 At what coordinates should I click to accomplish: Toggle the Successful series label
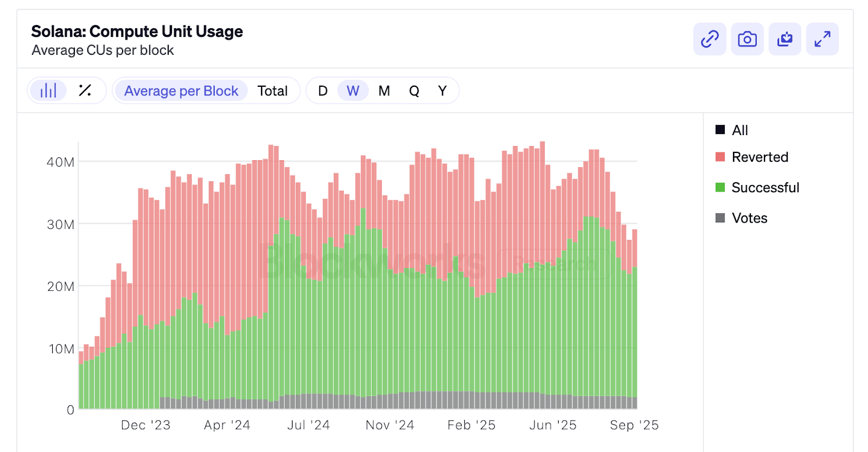[765, 188]
